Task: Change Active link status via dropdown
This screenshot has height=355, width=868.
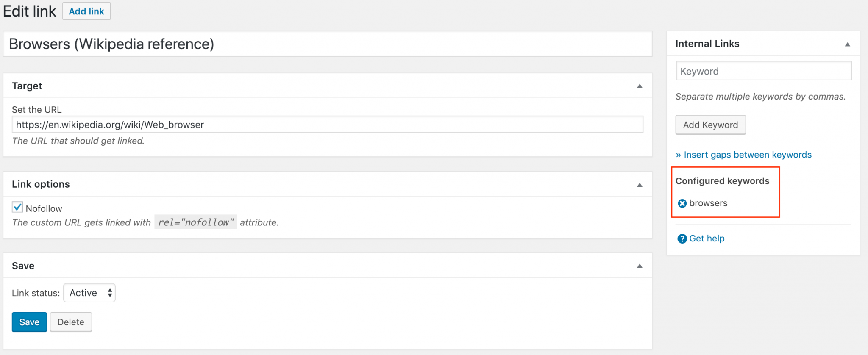Action: [x=89, y=292]
